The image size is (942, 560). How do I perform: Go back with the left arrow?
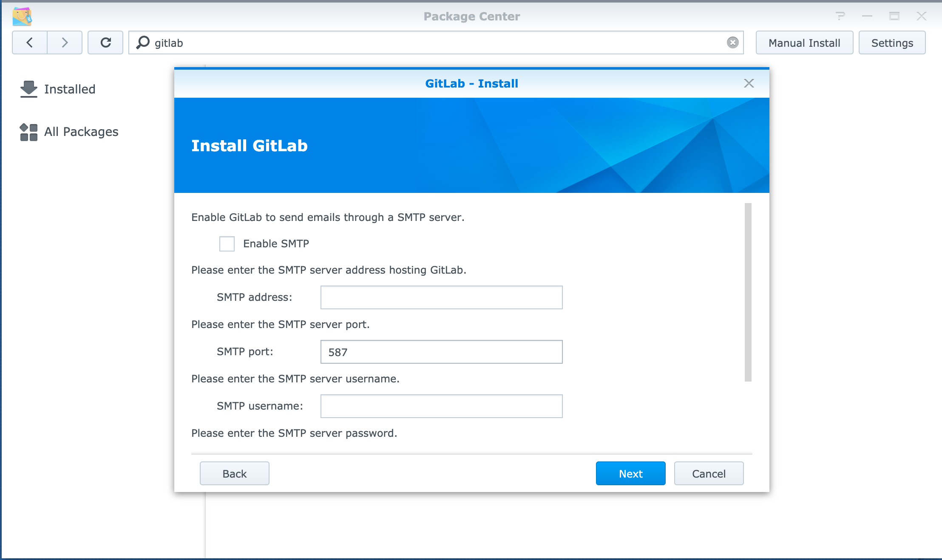click(x=30, y=42)
